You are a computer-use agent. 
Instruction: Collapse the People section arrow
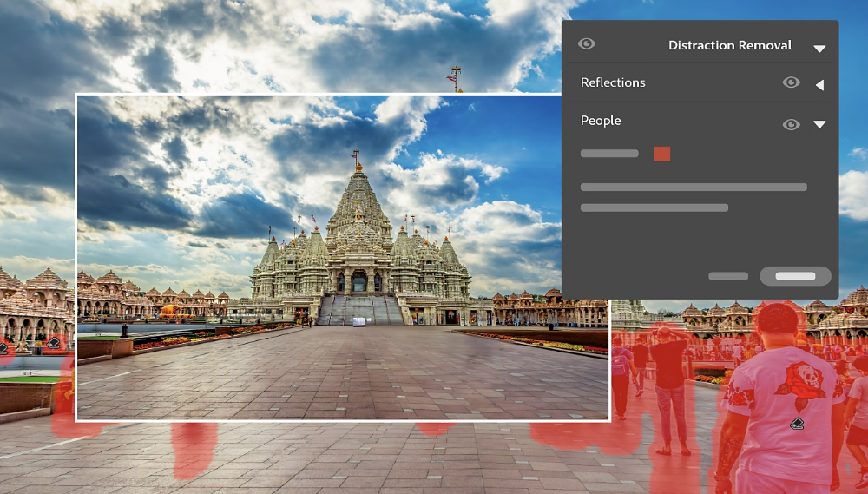coord(819,124)
